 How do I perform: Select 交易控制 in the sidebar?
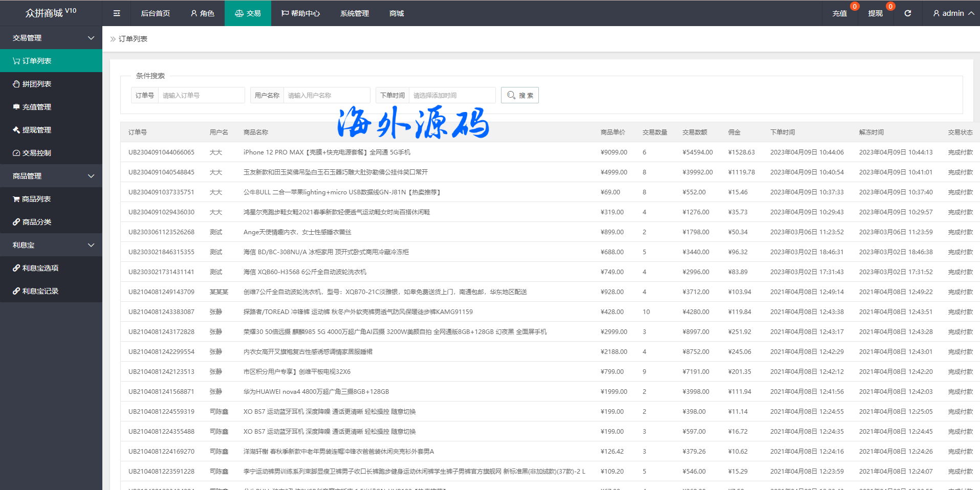tap(37, 153)
